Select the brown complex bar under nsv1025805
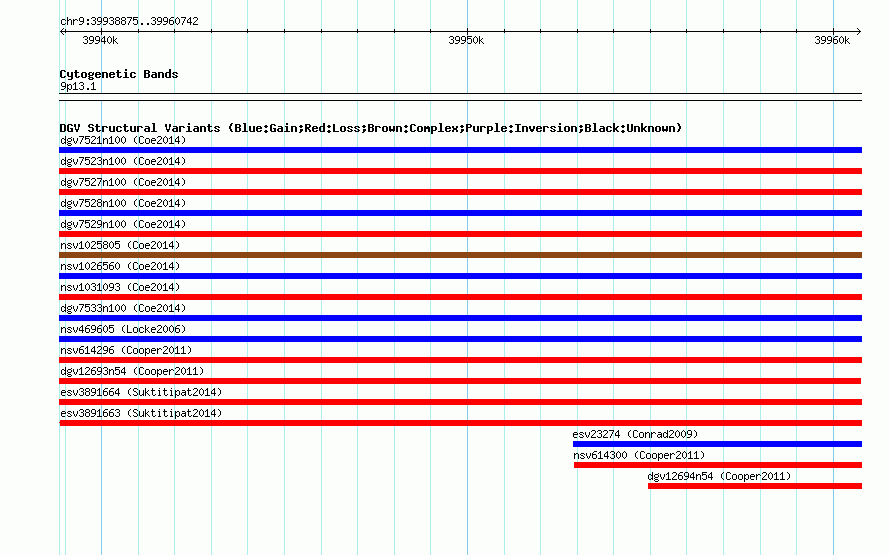Screen dimensions: 890x555 click(460, 255)
